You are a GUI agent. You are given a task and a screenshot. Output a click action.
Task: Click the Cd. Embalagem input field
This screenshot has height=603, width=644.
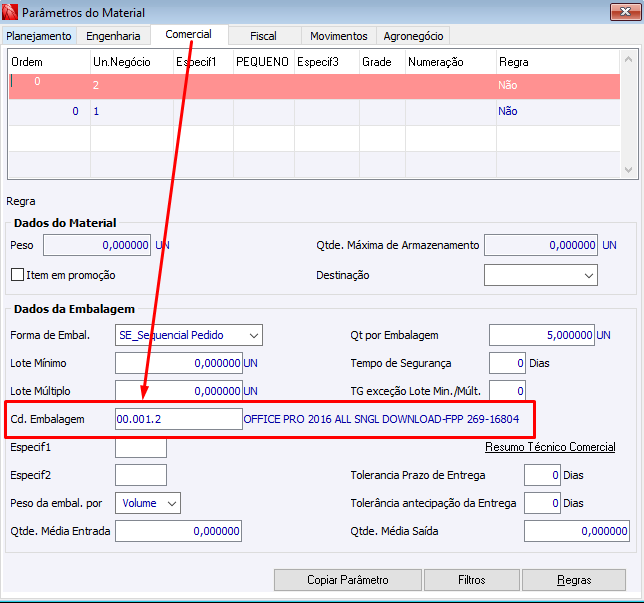point(179,419)
